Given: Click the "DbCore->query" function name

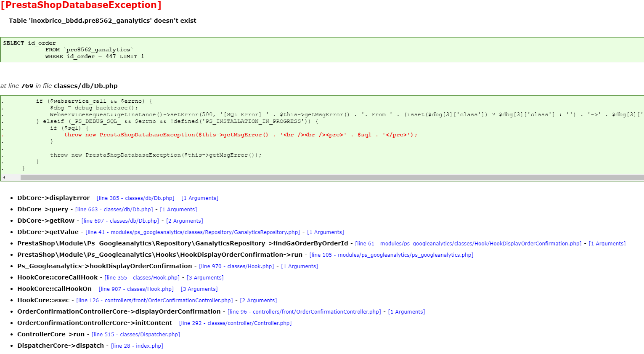Looking at the screenshot, I should click(43, 209).
